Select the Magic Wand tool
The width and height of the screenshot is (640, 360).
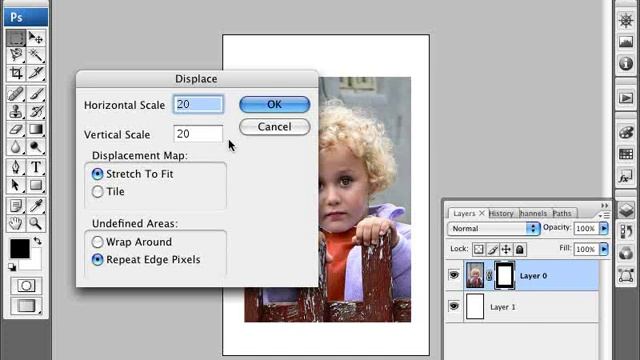[x=36, y=55]
